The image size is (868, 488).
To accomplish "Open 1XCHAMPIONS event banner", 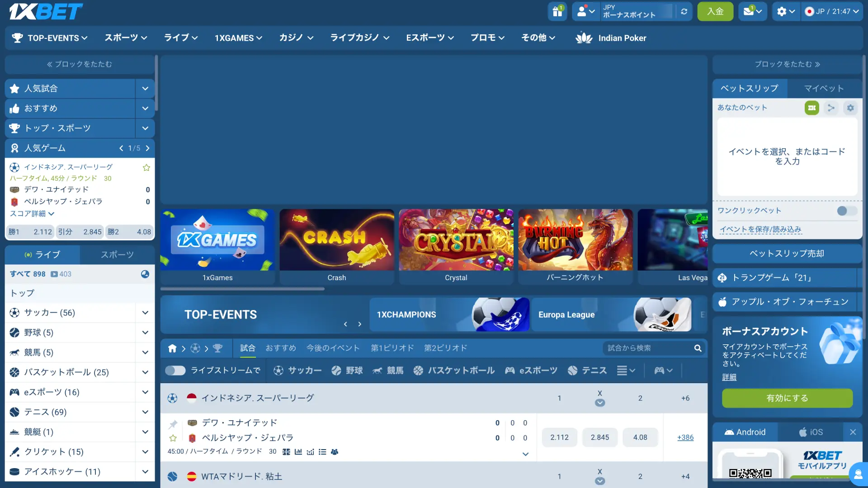I will click(449, 314).
